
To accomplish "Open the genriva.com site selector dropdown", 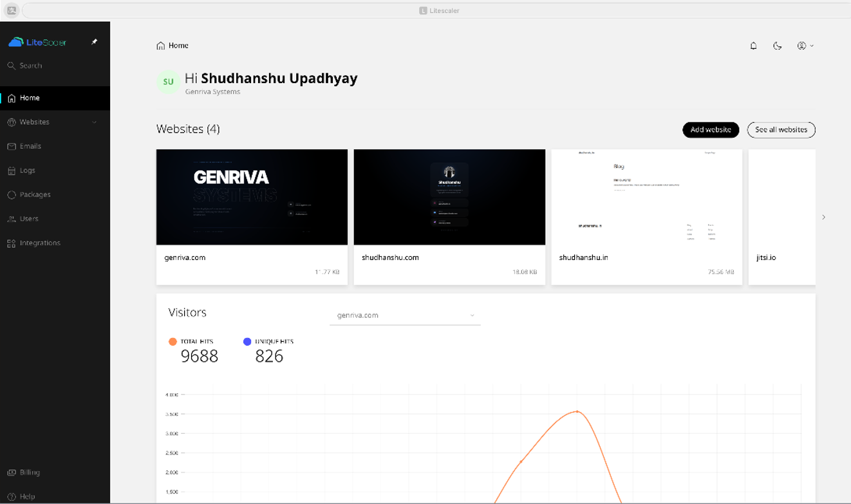I will [404, 315].
